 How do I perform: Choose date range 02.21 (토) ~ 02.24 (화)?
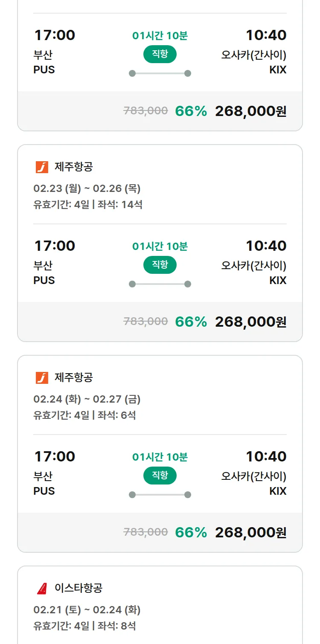[x=87, y=610]
